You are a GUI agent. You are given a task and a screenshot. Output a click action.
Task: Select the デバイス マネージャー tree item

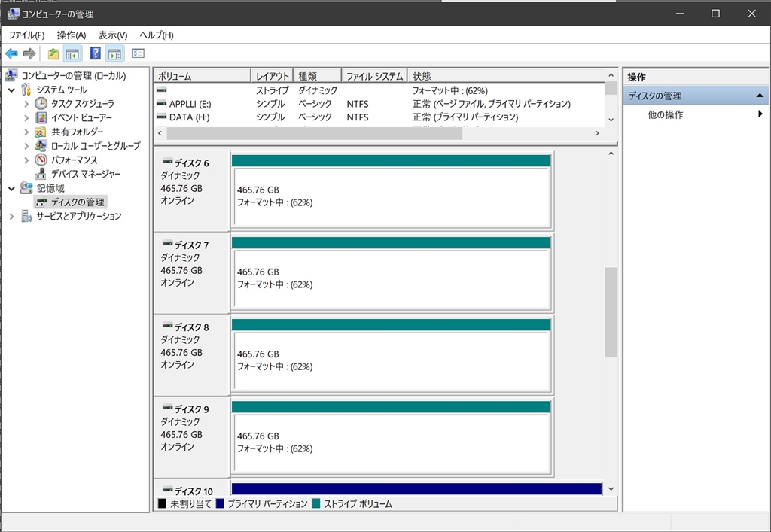[x=86, y=174]
